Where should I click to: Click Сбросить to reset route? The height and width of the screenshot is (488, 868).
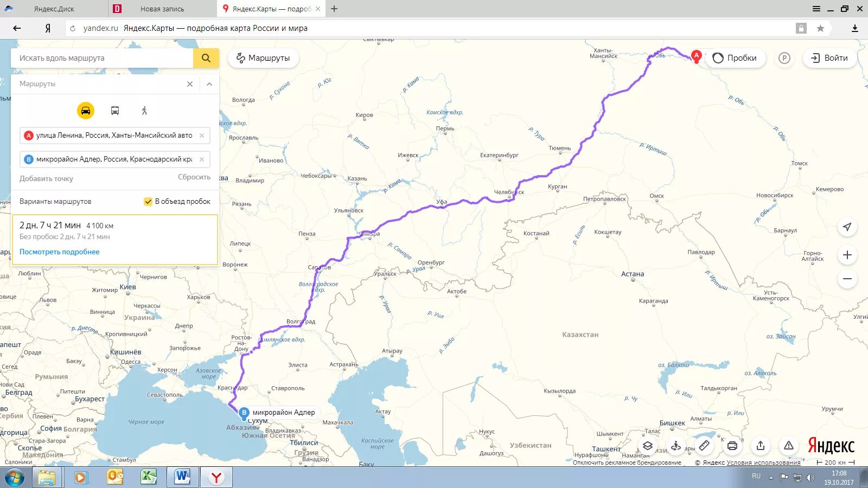[194, 177]
